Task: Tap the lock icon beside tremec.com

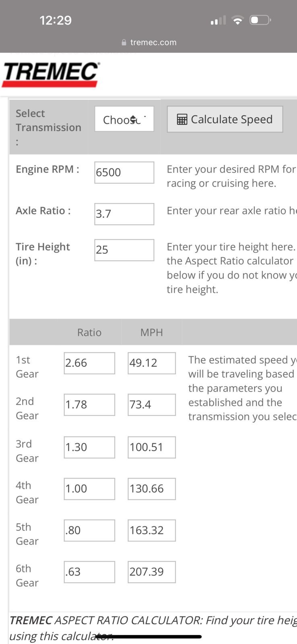Action: 124,42
